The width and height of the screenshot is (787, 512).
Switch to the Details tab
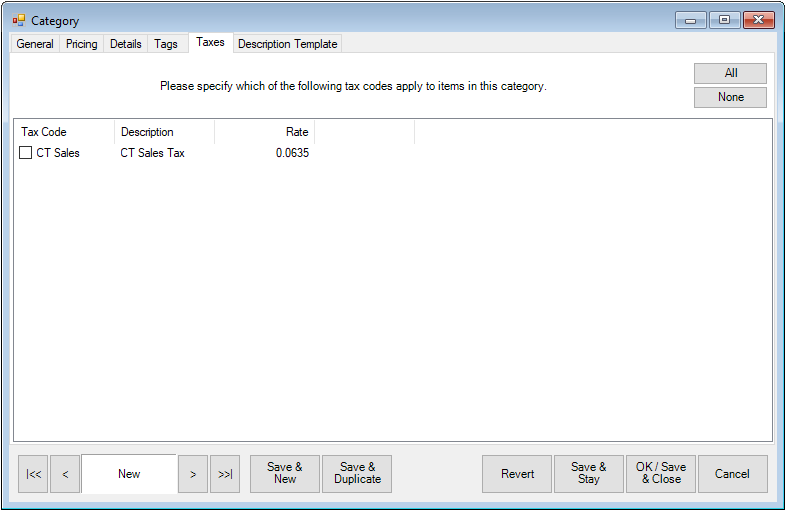[126, 44]
